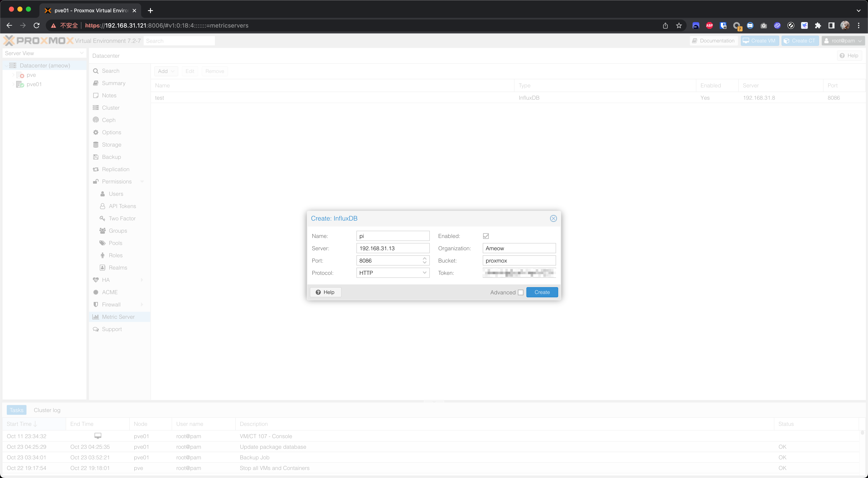Close the Create InfluxDB dialog
The width and height of the screenshot is (868, 478).
(x=553, y=218)
